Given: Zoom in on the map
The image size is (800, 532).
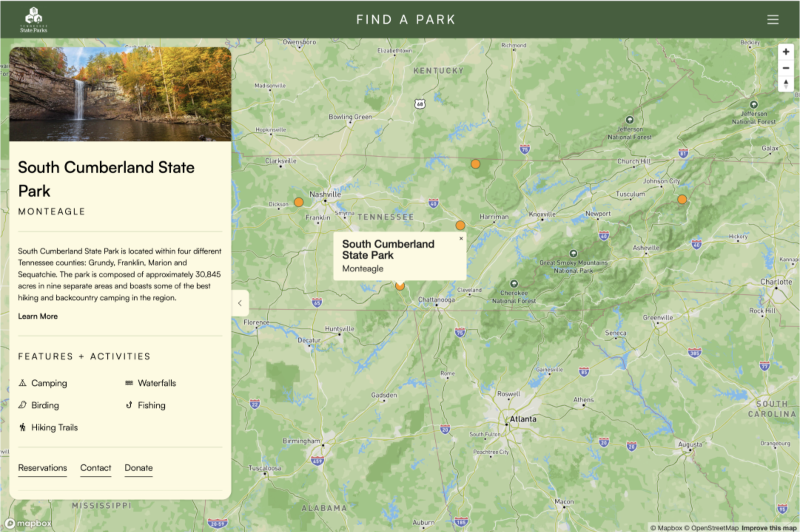Looking at the screenshot, I should coord(786,52).
